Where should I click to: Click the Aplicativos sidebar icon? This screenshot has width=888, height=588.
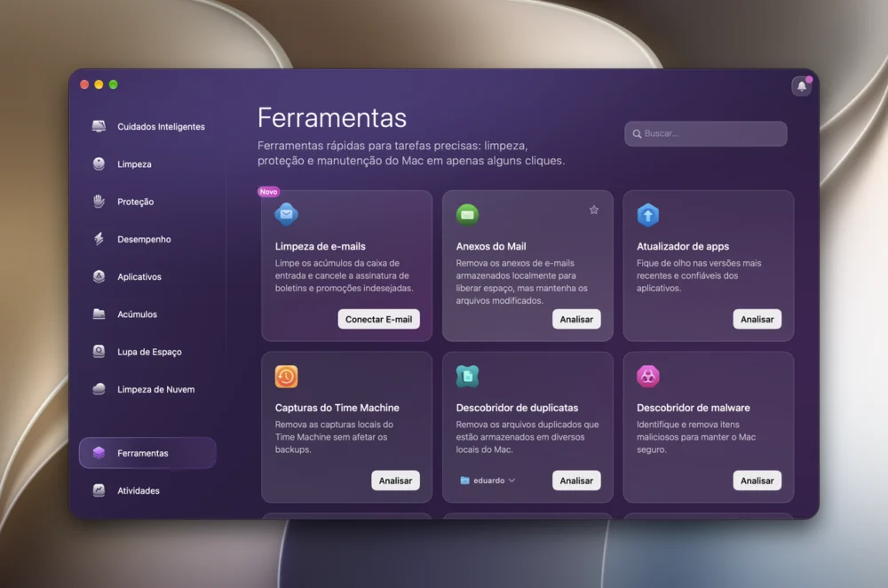99,276
